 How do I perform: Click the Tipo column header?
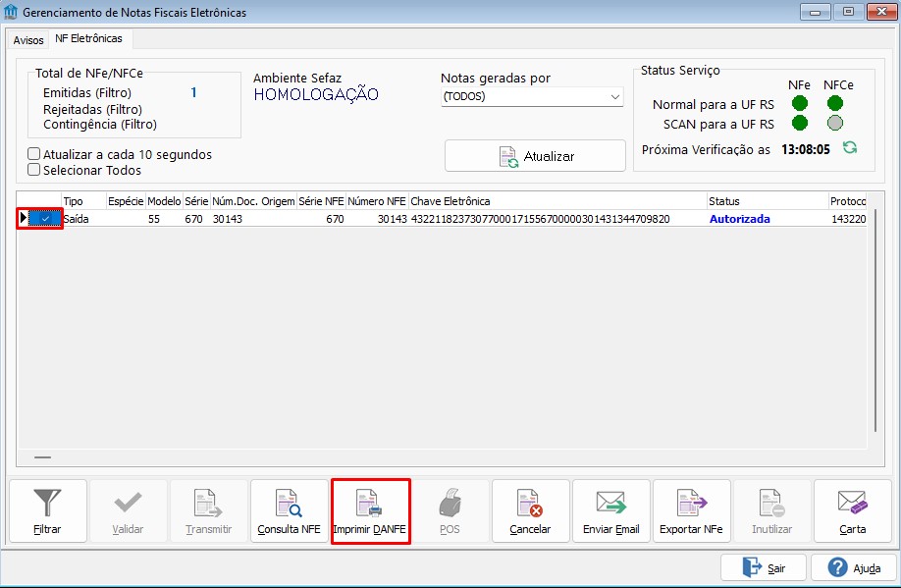(x=83, y=201)
